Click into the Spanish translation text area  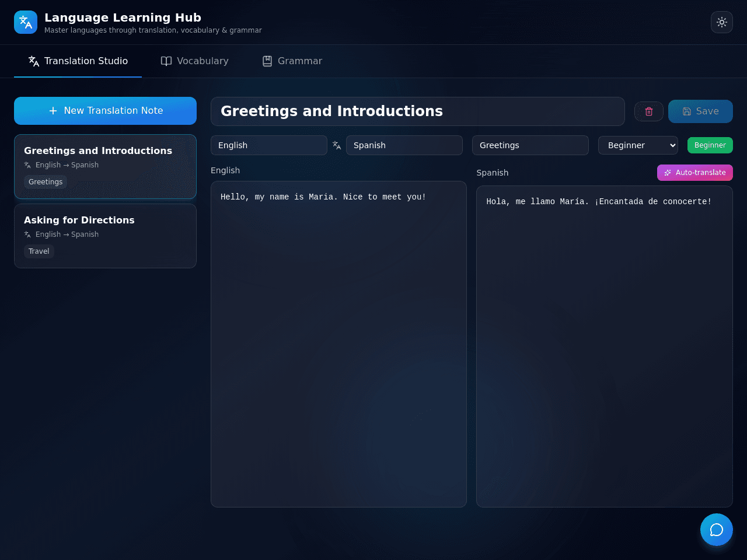pos(605,346)
